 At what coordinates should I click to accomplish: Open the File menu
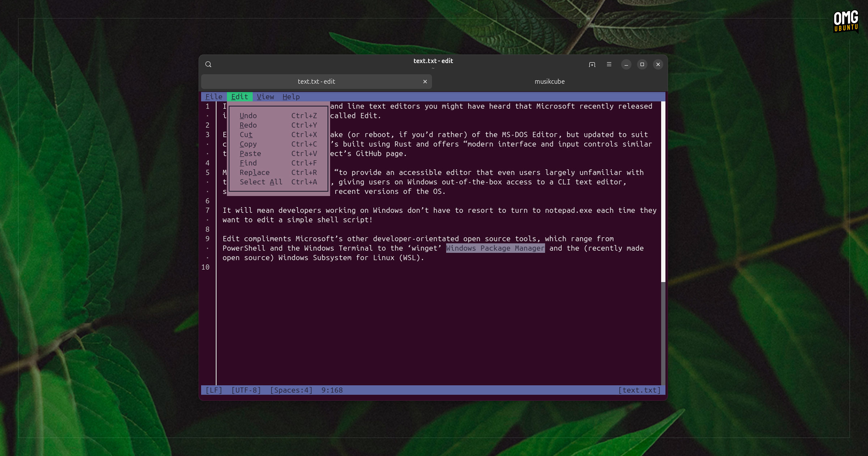214,97
